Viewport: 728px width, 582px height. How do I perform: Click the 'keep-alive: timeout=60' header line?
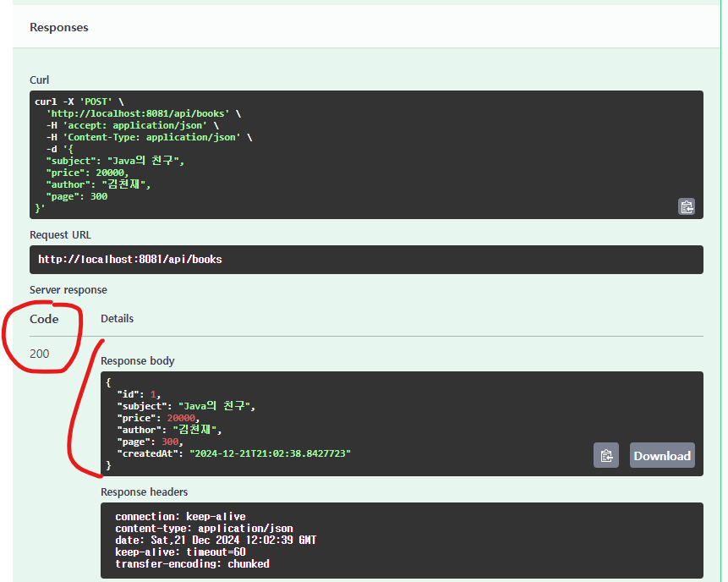[181, 552]
